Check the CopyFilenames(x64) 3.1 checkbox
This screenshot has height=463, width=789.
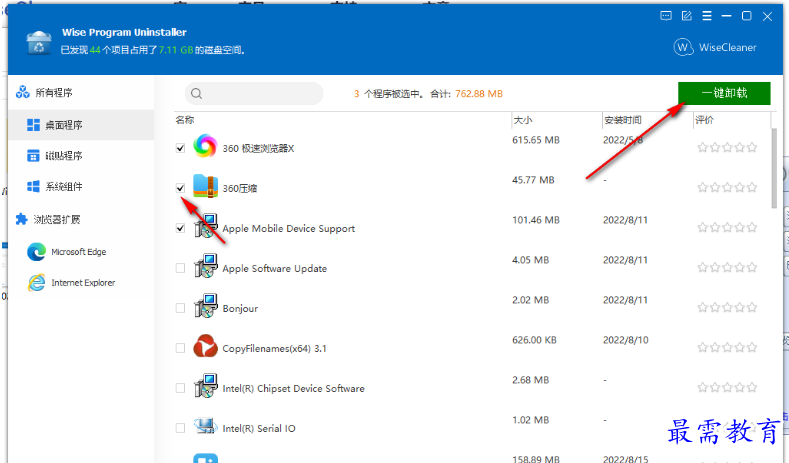click(180, 348)
